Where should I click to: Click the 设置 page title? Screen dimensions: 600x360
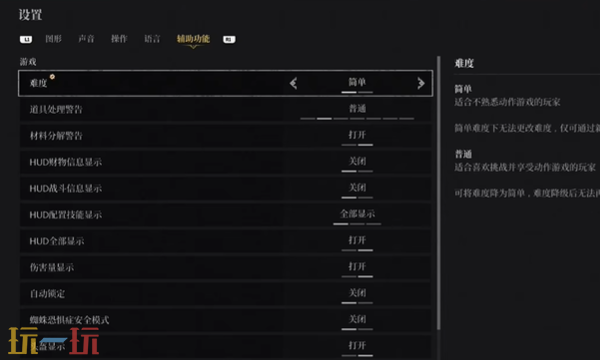tap(30, 15)
